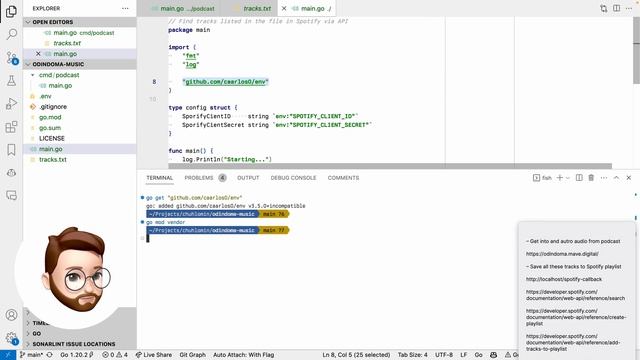Open the go.sum file
Image resolution: width=640 pixels, height=360 pixels.
[80, 128]
